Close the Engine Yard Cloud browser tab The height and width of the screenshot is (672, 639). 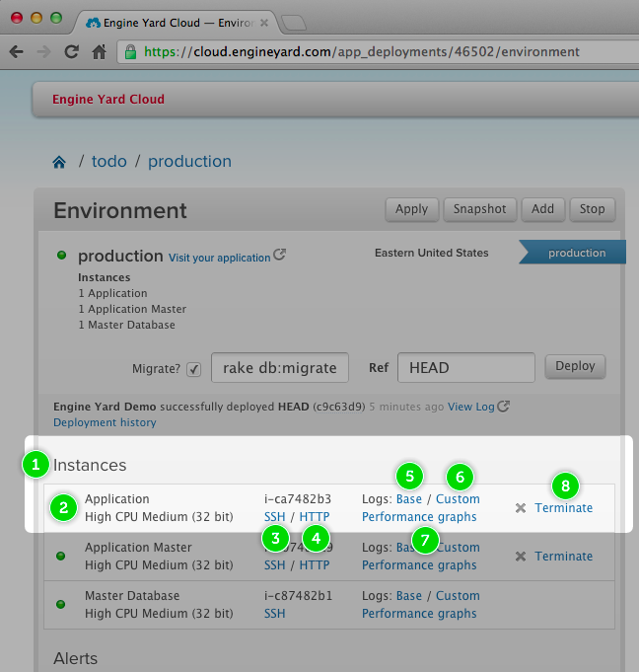(x=264, y=22)
